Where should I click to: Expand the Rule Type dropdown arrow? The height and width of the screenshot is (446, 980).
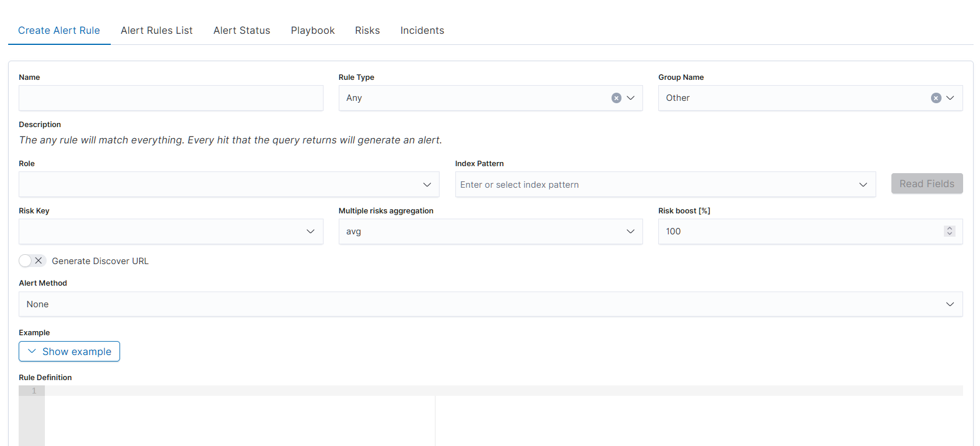pos(631,98)
